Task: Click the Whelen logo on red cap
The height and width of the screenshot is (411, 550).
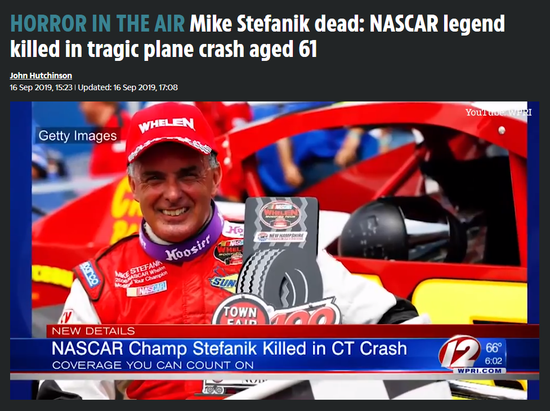Action: (166, 124)
